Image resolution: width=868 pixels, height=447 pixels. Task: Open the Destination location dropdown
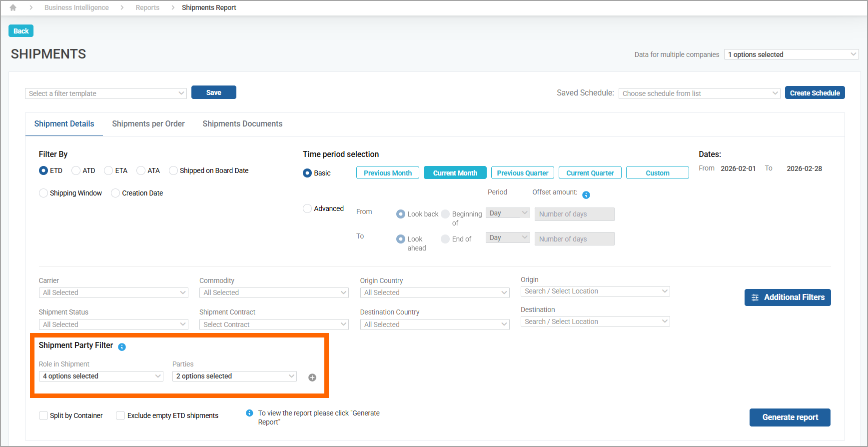point(595,321)
